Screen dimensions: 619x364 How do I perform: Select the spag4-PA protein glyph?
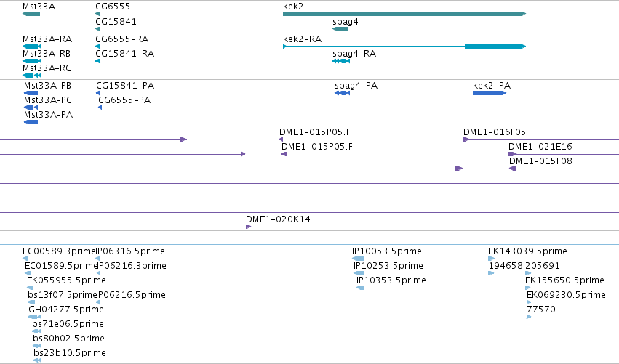343,93
